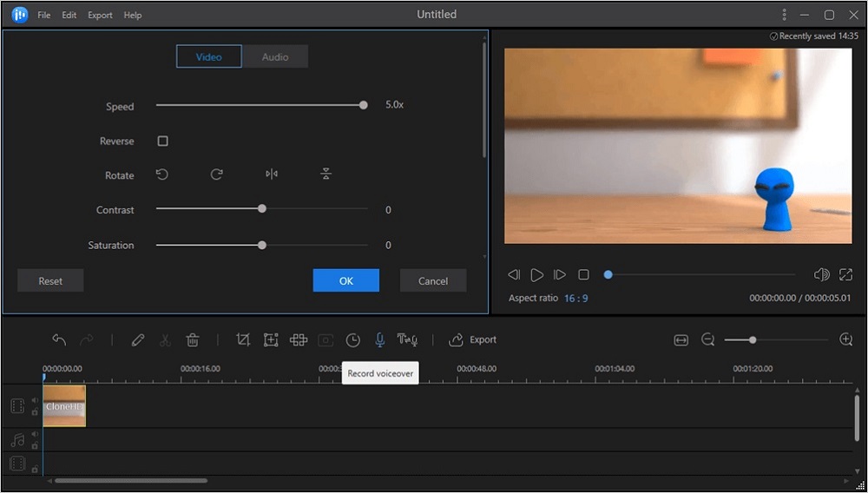This screenshot has width=868, height=493.
Task: Flip the video vertically
Action: tap(326, 174)
